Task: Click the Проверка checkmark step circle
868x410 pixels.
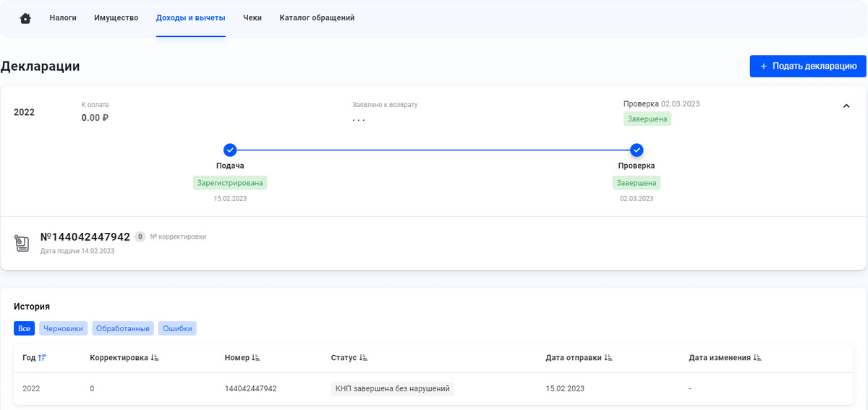Action: (x=637, y=150)
